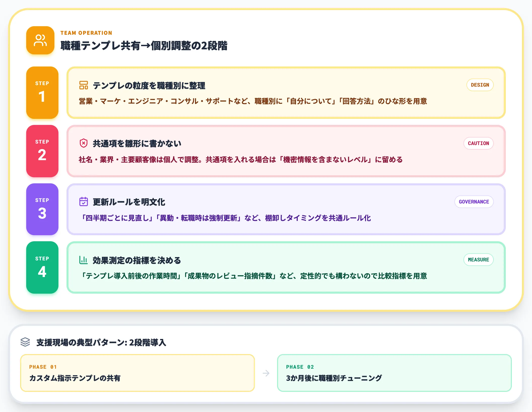Click heading 支援現場の典型パターン: 2段階導入

coord(101,342)
